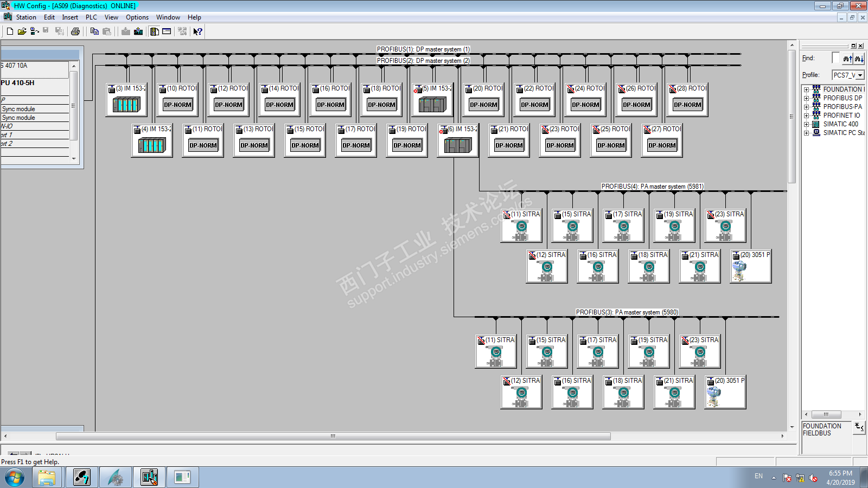Viewport: 868px width, 488px height.
Task: Select the CPU 410-5H rack row
Action: (35, 83)
